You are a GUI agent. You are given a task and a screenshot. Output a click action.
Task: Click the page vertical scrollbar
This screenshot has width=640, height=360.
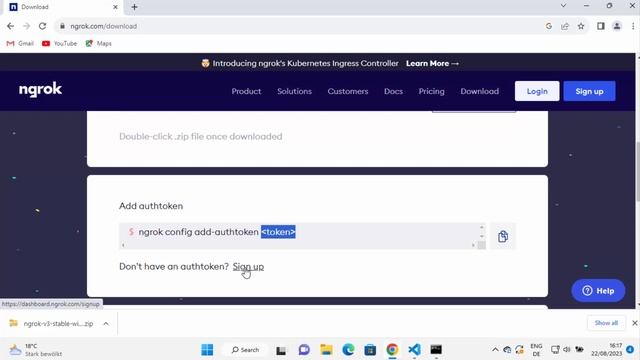pyautogui.click(x=637, y=171)
